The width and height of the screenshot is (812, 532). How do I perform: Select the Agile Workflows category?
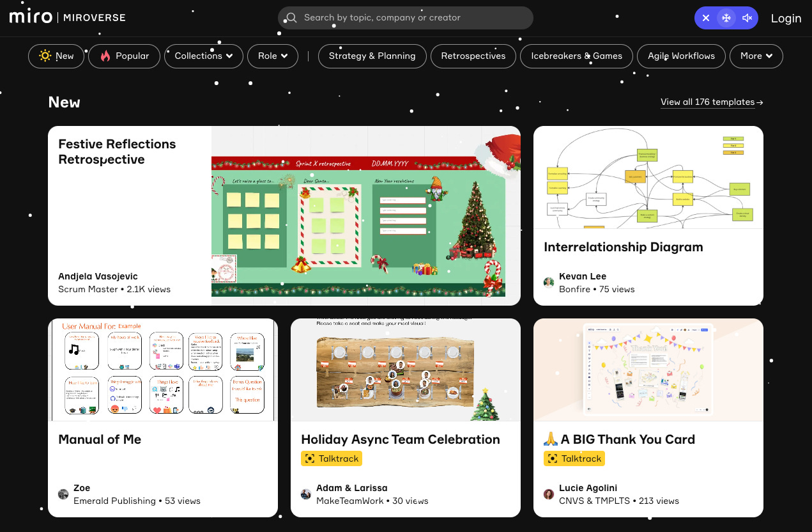coord(681,56)
